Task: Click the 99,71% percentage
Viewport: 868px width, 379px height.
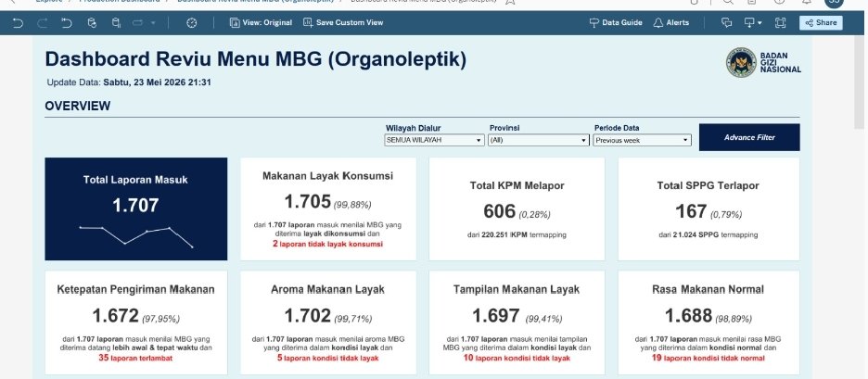Action: coord(352,320)
